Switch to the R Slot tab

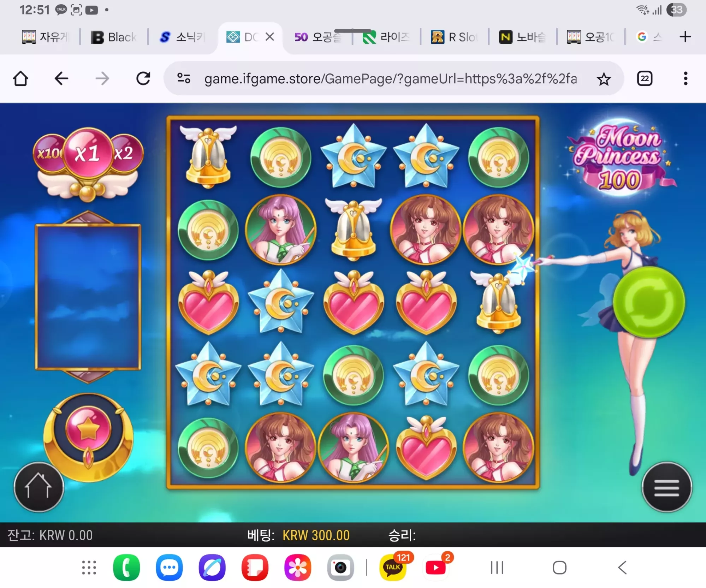point(455,37)
